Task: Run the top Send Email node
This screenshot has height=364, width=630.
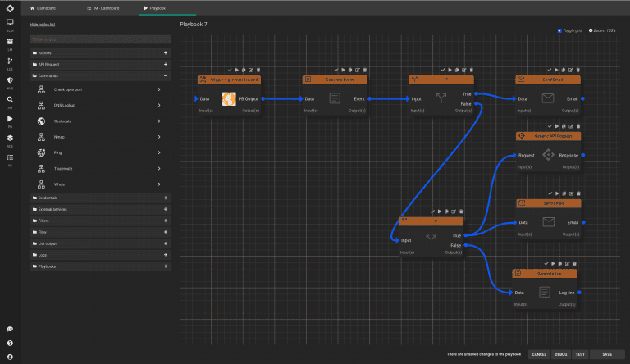Action: pos(556,70)
